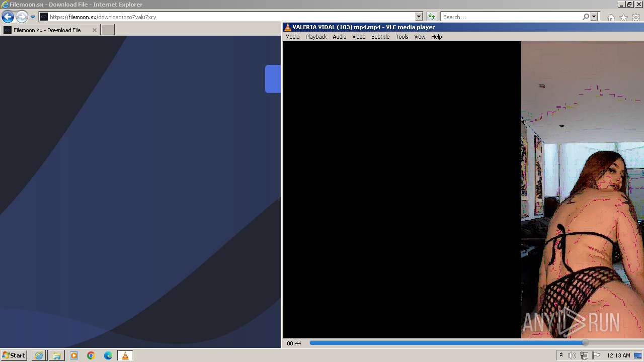This screenshot has height=362, width=644.
Task: Select the Filemoon.sx Download File tab
Action: [49, 30]
